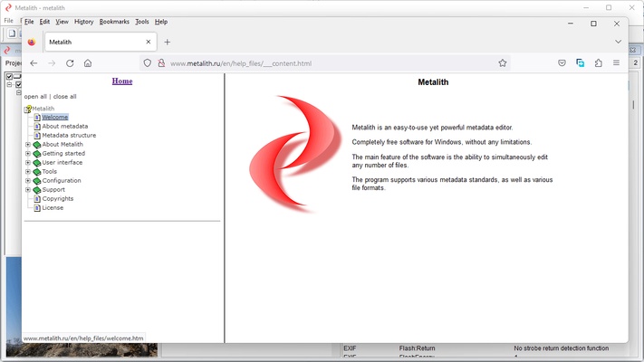
Task: Open the File menu in background Metalith window
Action: pyautogui.click(x=9, y=21)
